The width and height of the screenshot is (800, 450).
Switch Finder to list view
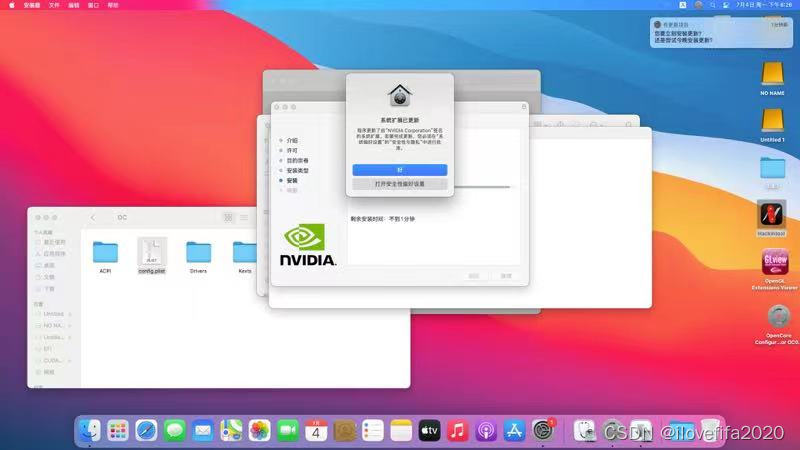click(244, 217)
